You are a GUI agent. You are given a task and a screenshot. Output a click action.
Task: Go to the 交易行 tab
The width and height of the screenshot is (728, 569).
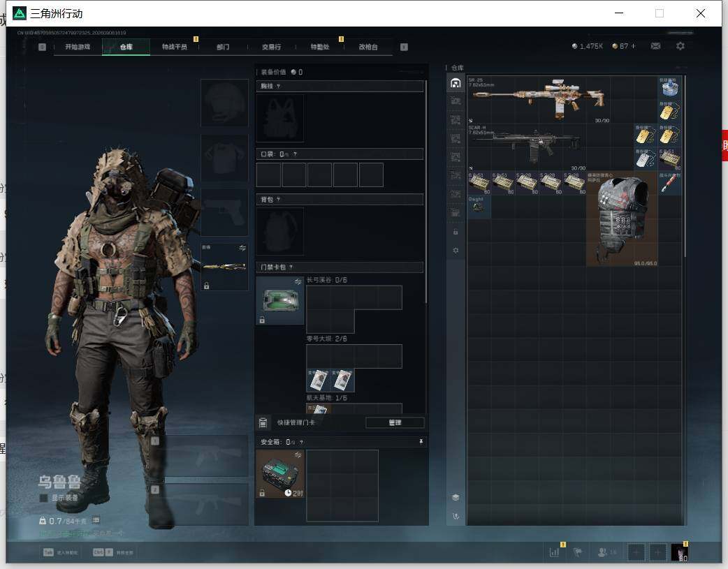tap(271, 47)
